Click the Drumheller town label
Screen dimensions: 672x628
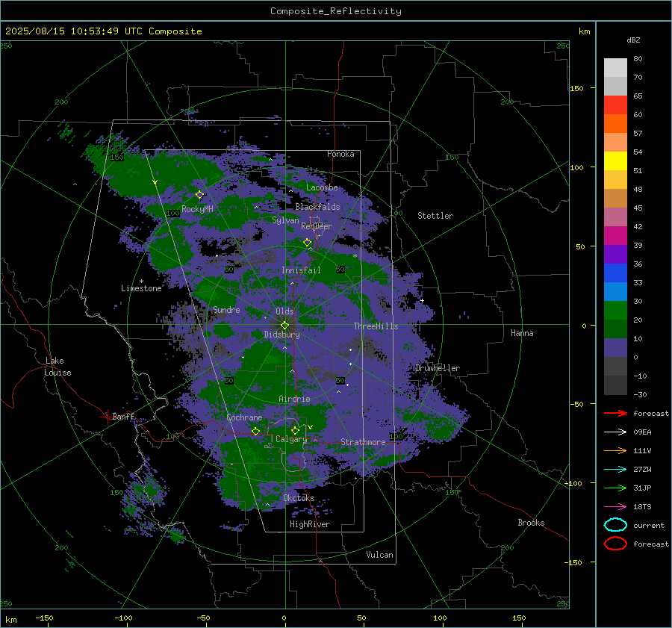point(438,368)
